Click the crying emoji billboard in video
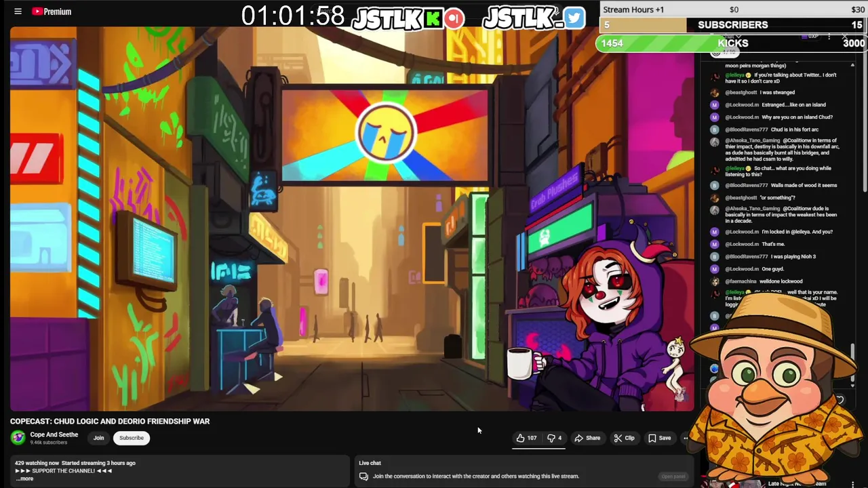This screenshot has height=488, width=868. 384,133
